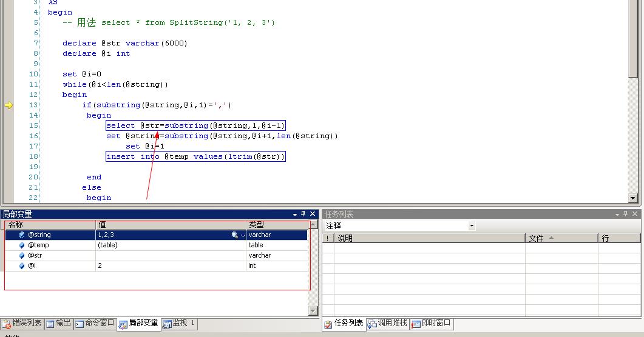Close the 任务列表 panel

tap(635, 213)
